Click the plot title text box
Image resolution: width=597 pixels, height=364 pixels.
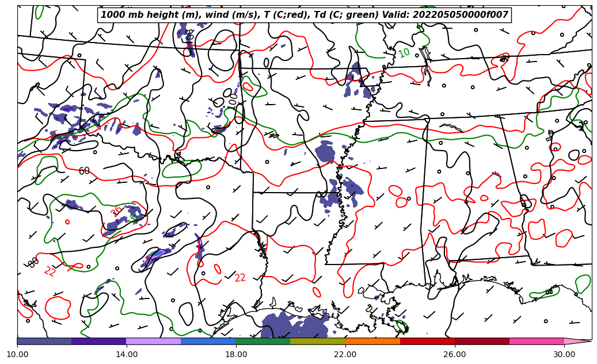[305, 15]
